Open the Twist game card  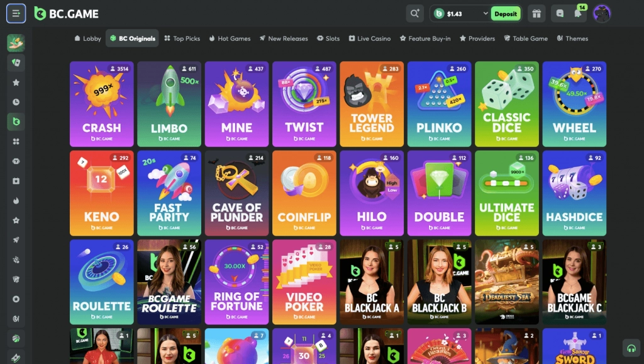click(x=304, y=104)
